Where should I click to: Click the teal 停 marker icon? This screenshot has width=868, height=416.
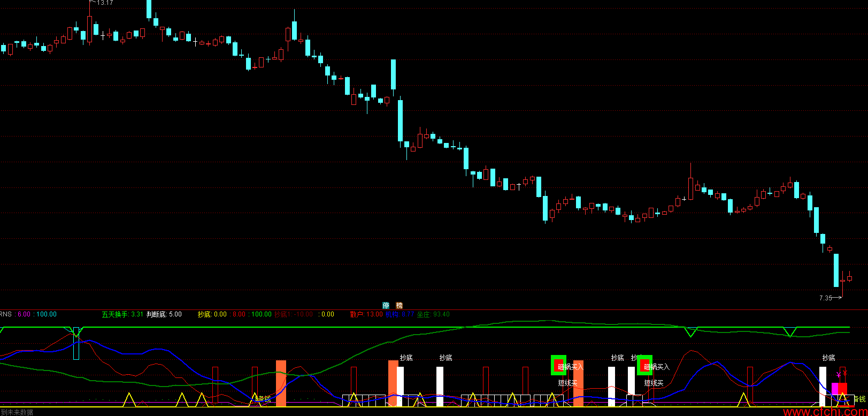386,305
